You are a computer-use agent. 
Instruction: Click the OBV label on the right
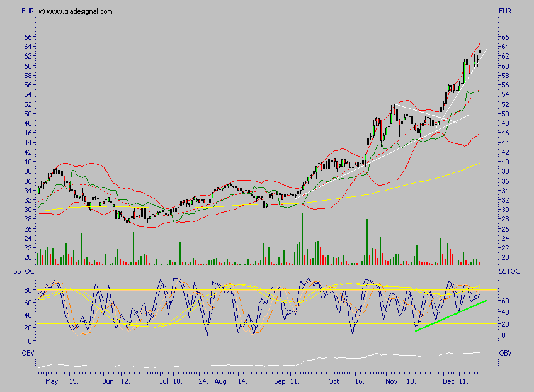click(505, 353)
